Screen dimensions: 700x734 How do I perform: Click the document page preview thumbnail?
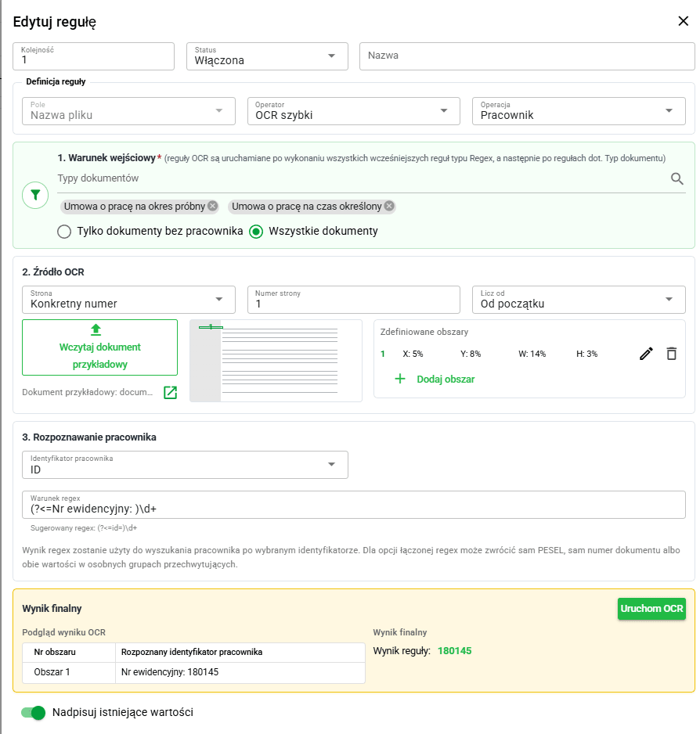pos(276,361)
